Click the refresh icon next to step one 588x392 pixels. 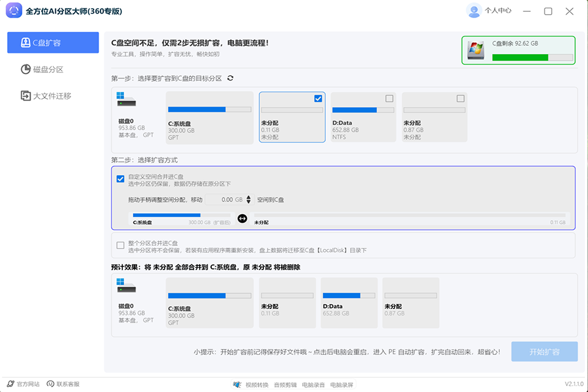pos(230,78)
